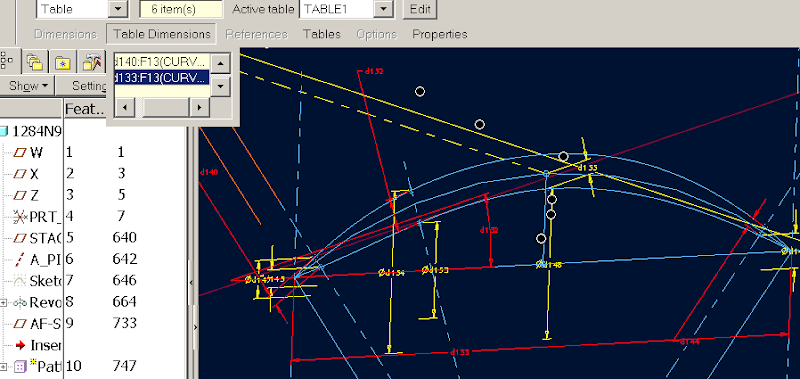Switch to the Tables tab

(x=321, y=34)
